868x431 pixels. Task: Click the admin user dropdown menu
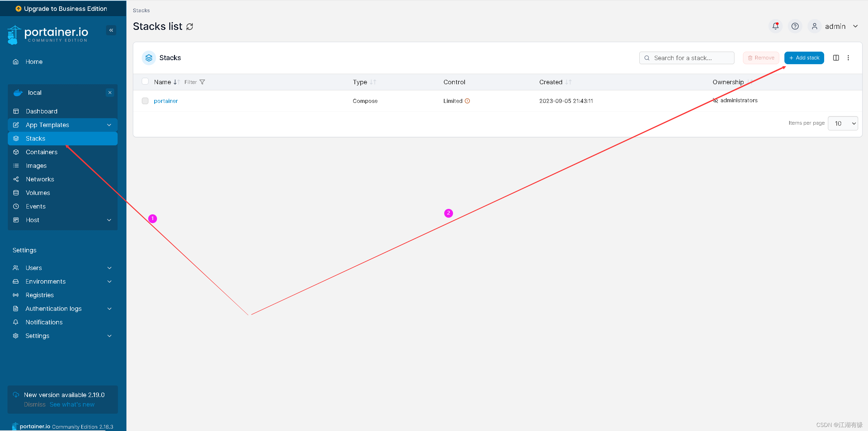tap(834, 26)
